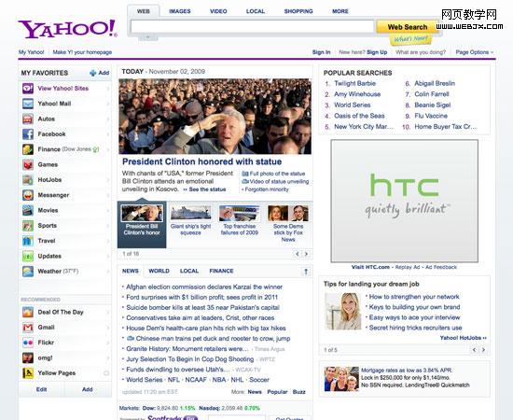This screenshot has height=420, width=513.
Task: Switch to the Images search tab
Action: [180, 11]
